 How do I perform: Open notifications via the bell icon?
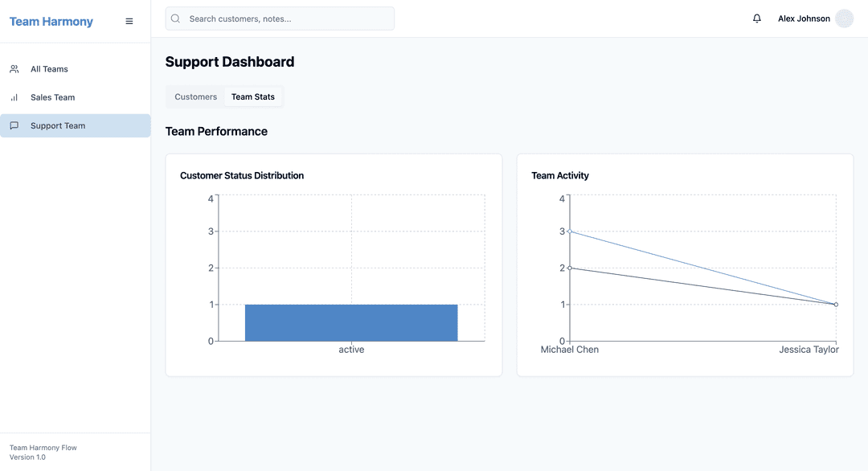point(756,18)
